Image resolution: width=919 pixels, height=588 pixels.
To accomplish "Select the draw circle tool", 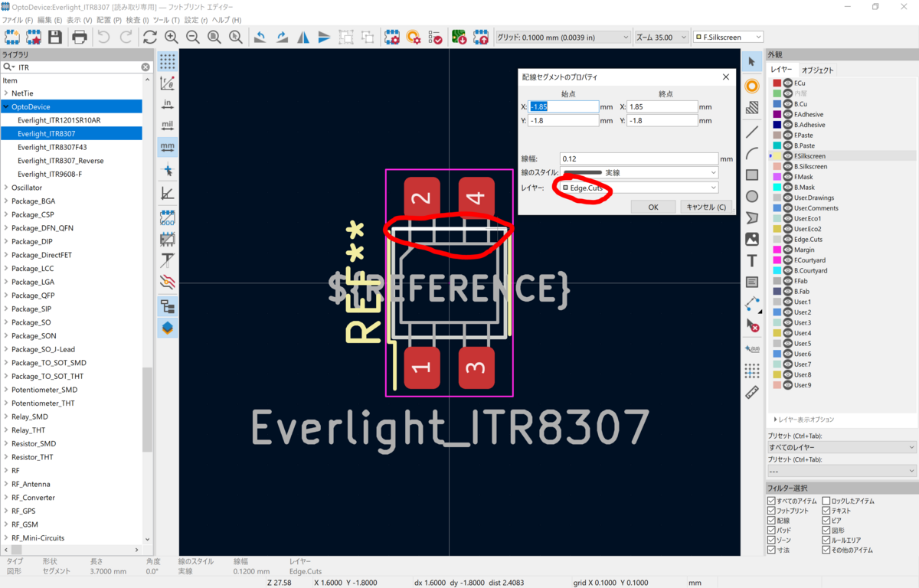I will (x=752, y=197).
